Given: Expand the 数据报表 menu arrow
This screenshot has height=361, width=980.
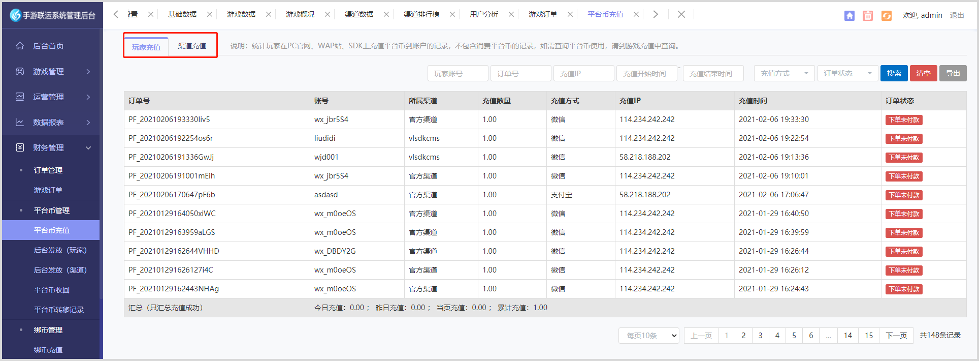Looking at the screenshot, I should [x=88, y=122].
